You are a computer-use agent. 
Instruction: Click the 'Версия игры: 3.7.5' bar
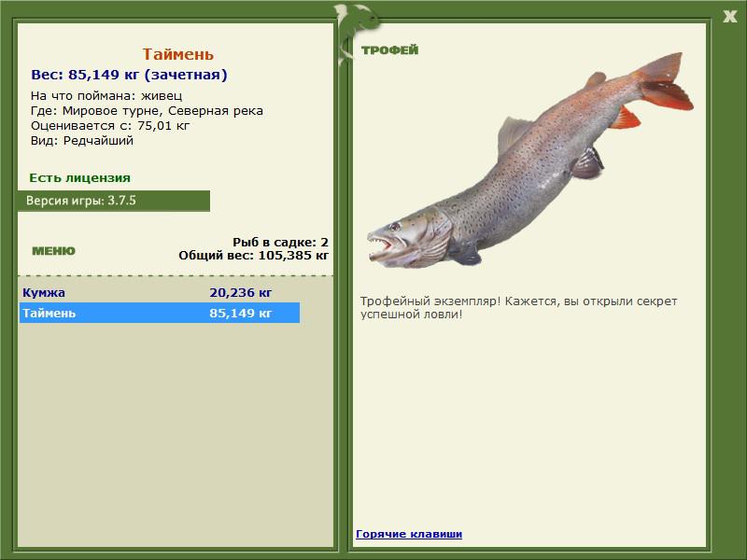[x=114, y=201]
